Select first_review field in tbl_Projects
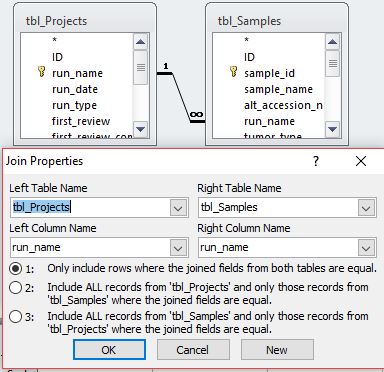The image size is (384, 372). click(81, 121)
